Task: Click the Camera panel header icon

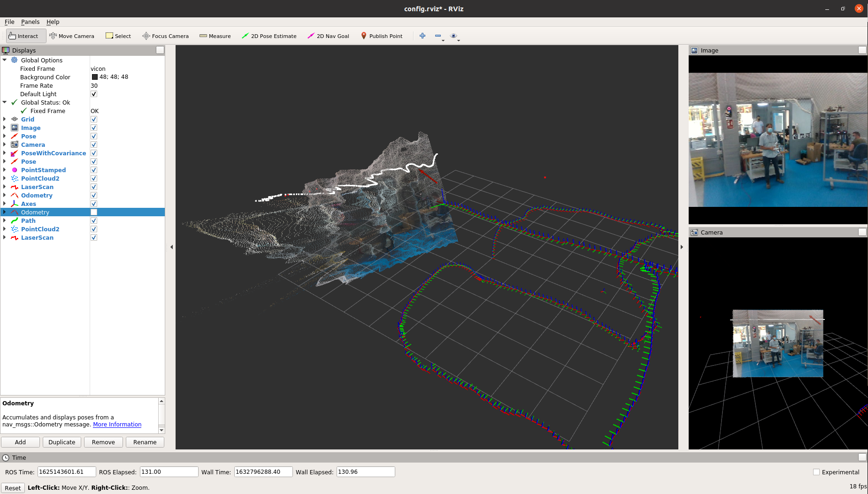Action: click(x=694, y=232)
